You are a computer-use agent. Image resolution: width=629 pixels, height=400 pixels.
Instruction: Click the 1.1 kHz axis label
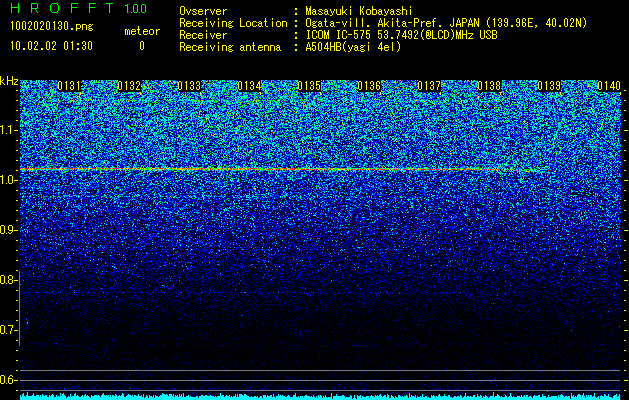coord(8,130)
